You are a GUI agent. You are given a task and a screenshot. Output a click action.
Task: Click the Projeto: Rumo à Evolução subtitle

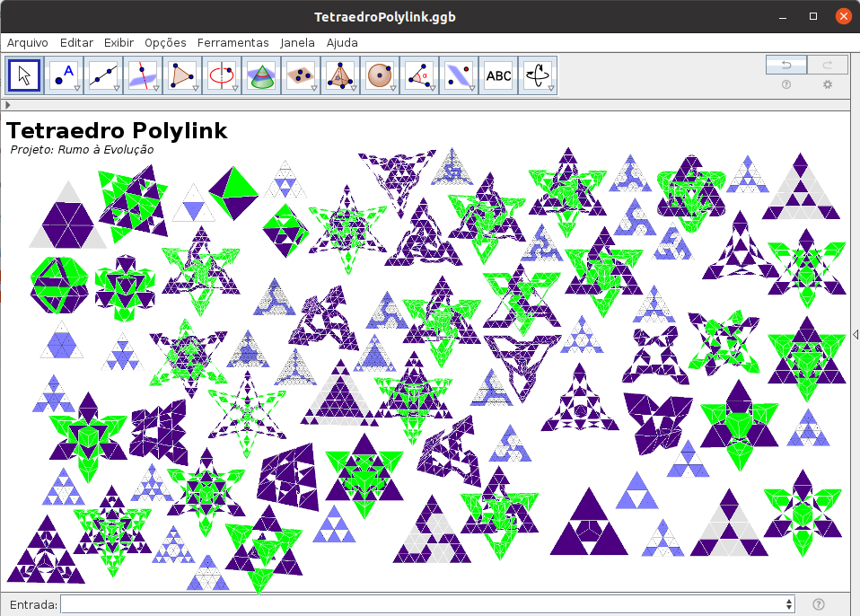[82, 150]
